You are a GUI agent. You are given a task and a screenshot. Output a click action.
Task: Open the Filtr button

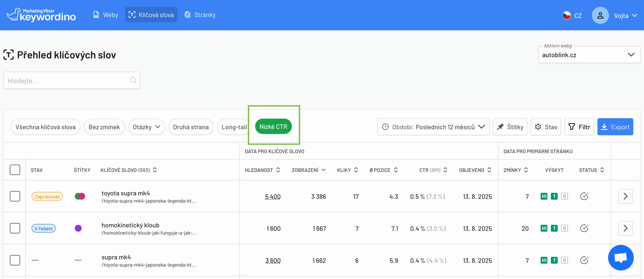[579, 127]
